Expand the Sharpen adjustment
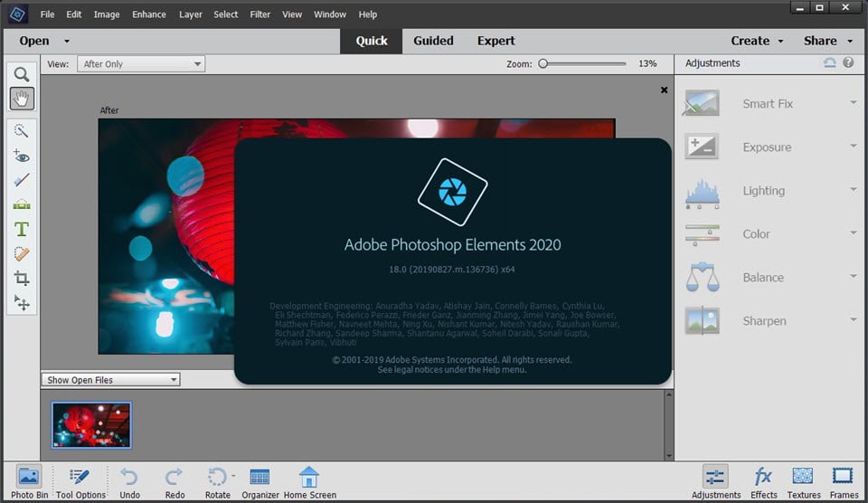Image resolution: width=868 pixels, height=503 pixels. 853,319
